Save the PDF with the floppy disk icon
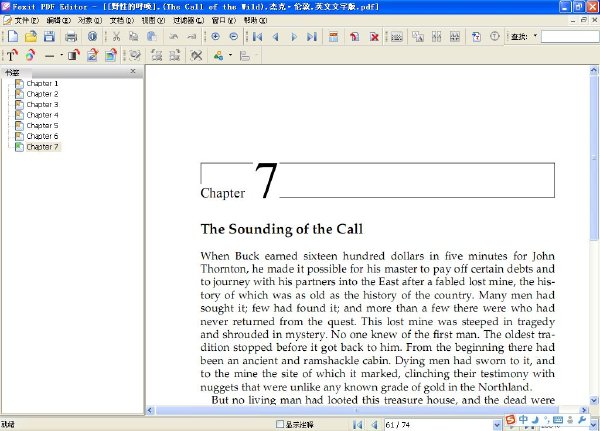Image resolution: width=600 pixels, height=431 pixels. 49,37
